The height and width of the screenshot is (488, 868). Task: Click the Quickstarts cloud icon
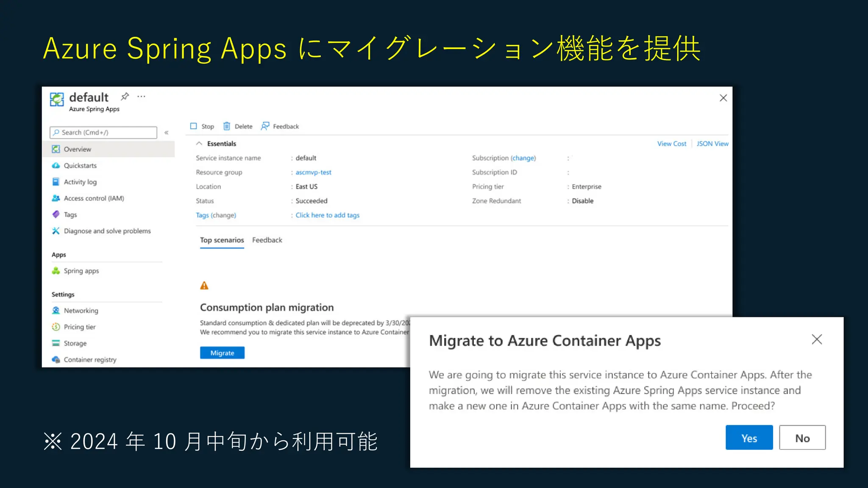tap(56, 166)
